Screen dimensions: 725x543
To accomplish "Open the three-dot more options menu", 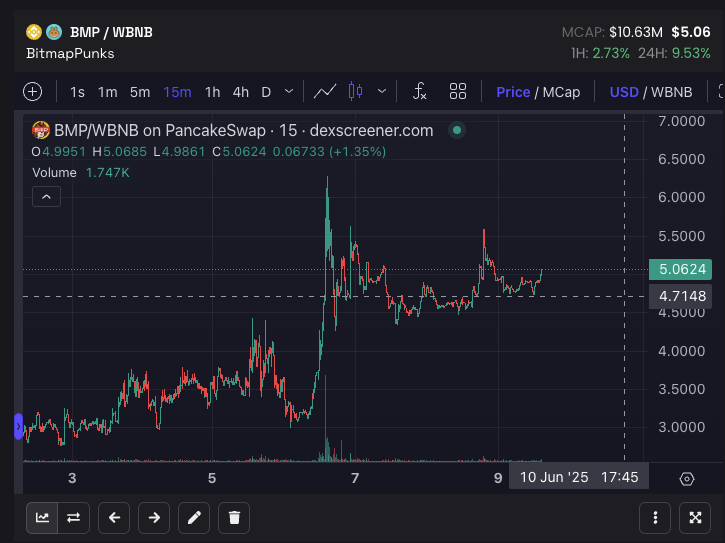I will (x=655, y=518).
